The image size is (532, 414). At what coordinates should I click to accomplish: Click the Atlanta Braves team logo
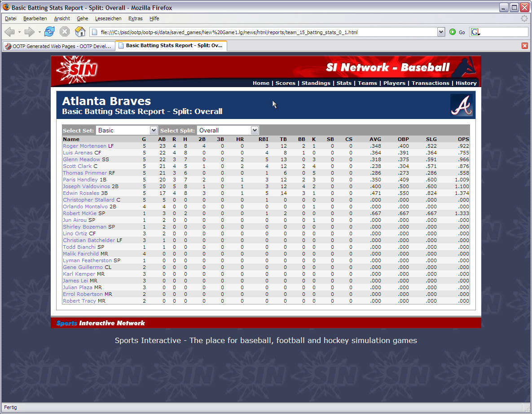(462, 105)
